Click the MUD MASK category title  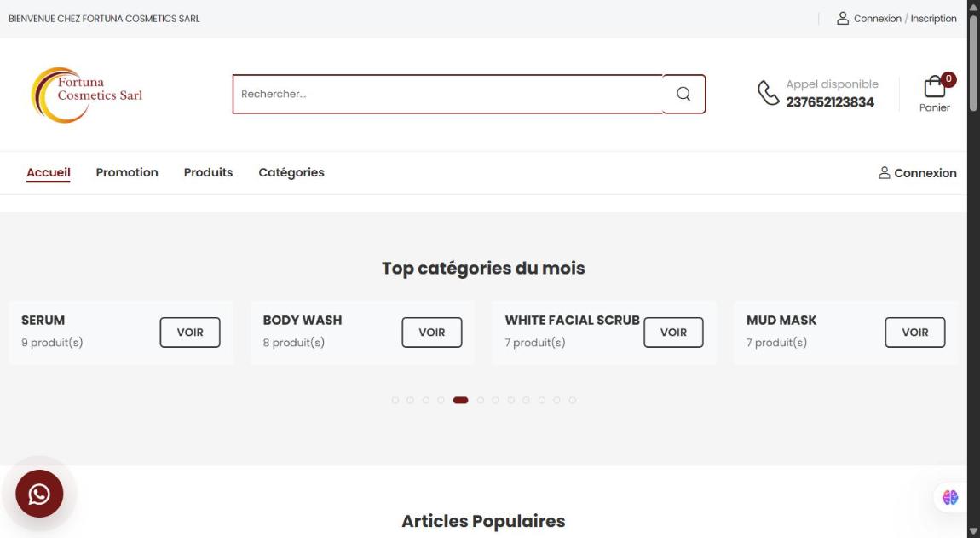781,321
